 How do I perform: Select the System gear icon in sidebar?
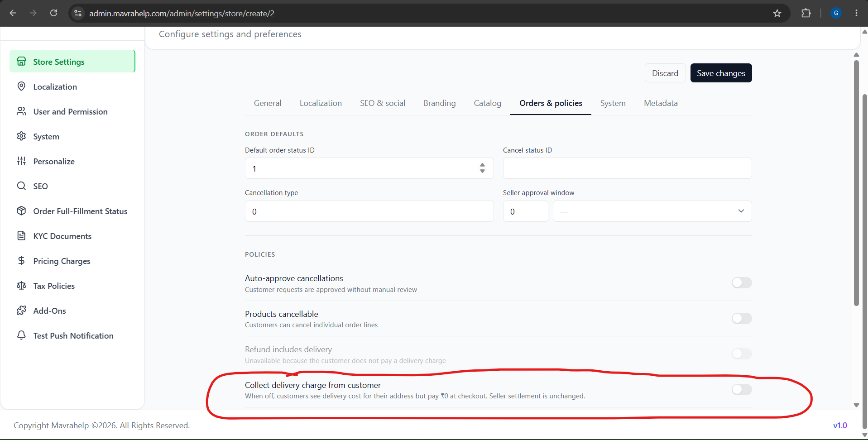(21, 136)
